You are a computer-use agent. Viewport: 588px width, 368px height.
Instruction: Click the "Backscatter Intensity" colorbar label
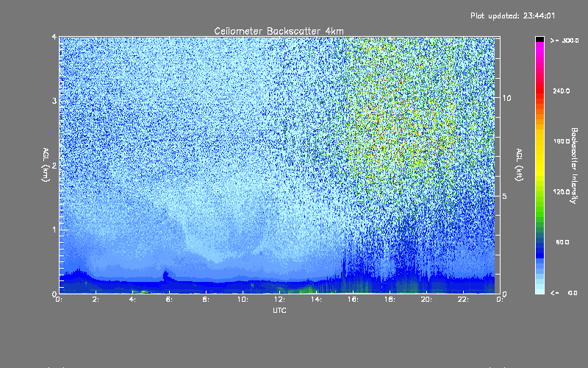tap(574, 166)
